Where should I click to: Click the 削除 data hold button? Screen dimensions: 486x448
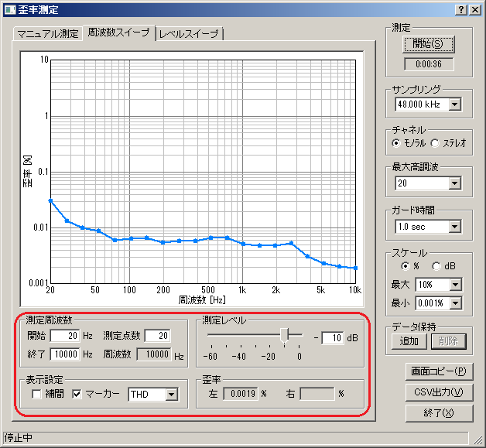pyautogui.click(x=449, y=341)
